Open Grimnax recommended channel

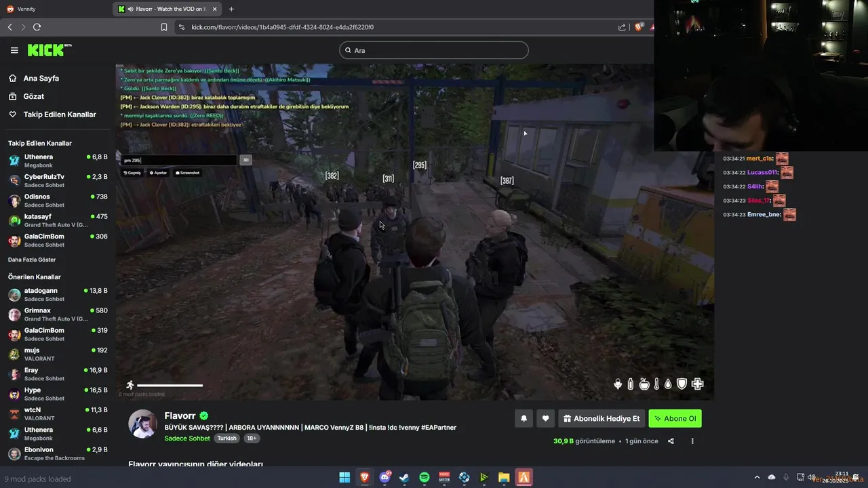57,314
